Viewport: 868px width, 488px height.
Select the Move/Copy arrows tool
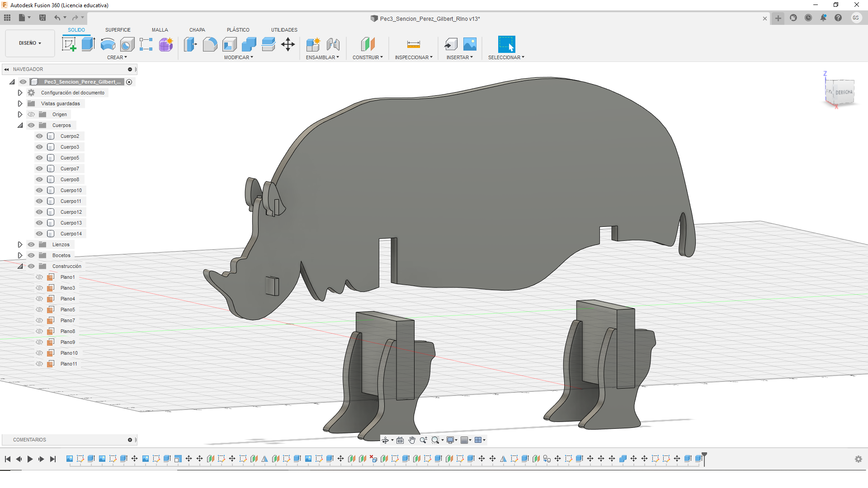[288, 44]
